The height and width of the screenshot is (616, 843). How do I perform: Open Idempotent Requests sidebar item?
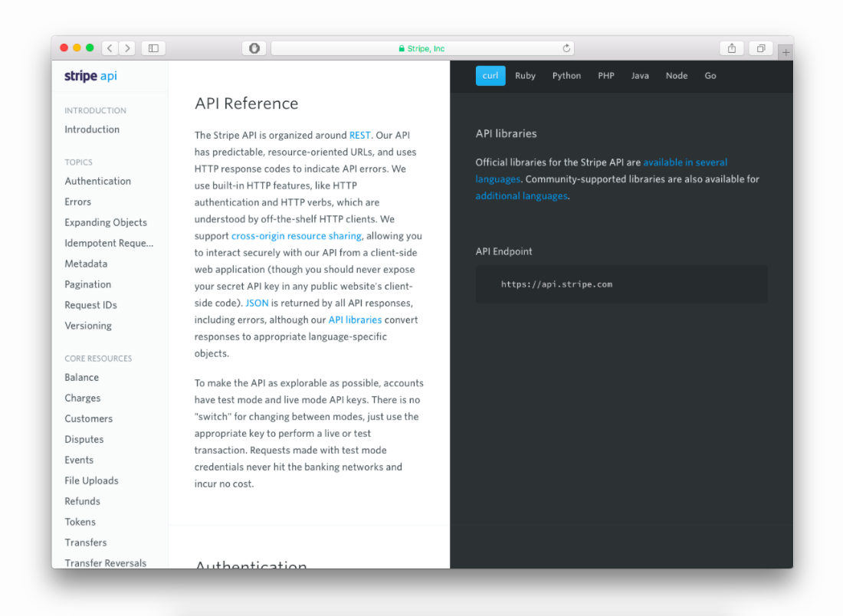click(109, 244)
